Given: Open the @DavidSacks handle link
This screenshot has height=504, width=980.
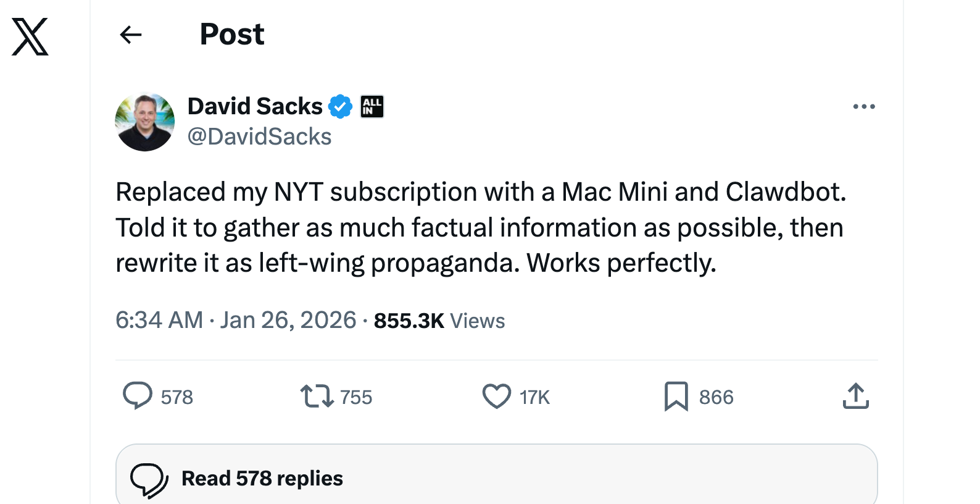Looking at the screenshot, I should [259, 136].
